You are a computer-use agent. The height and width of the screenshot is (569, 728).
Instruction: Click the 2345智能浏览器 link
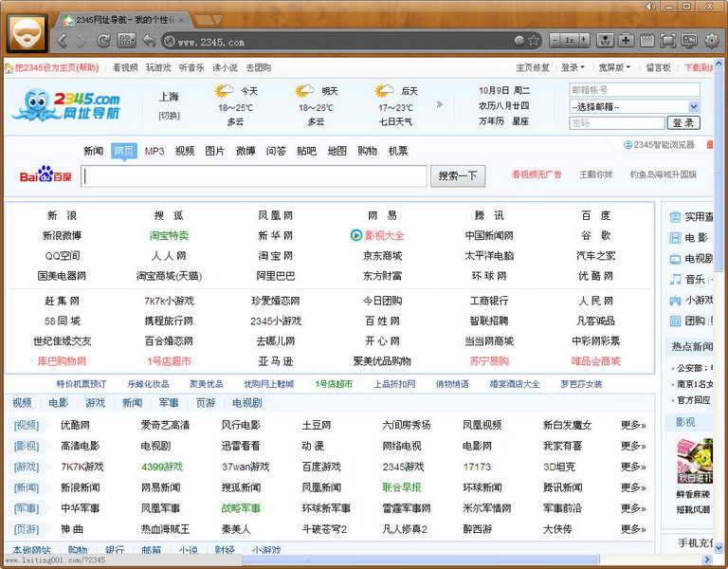660,145
